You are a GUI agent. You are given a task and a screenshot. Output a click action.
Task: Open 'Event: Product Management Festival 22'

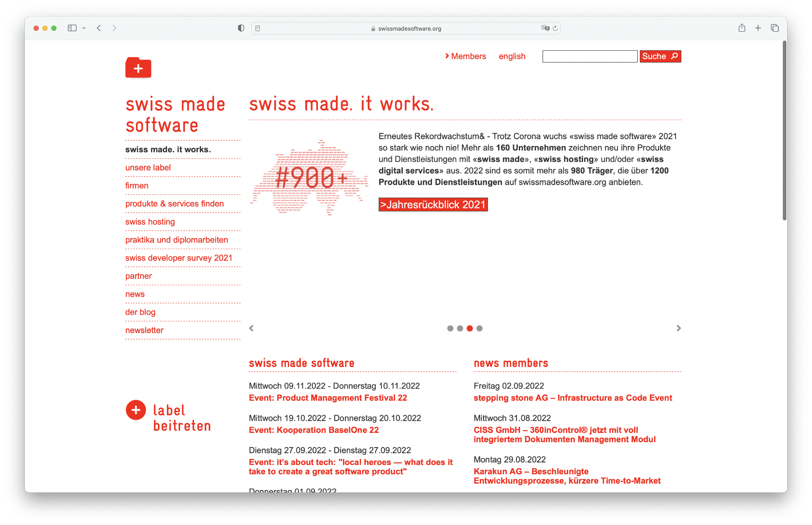[x=328, y=398]
